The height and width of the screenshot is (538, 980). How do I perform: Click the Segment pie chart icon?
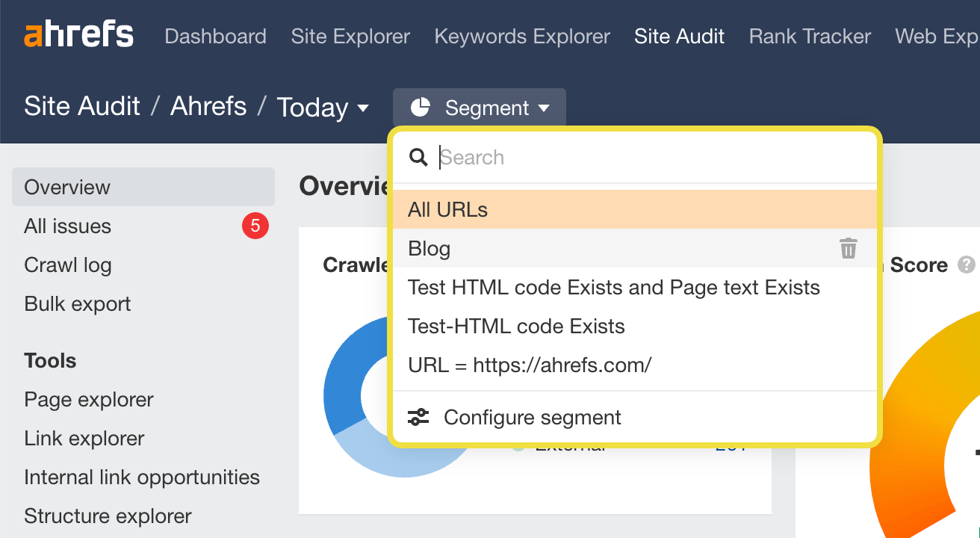click(x=421, y=108)
